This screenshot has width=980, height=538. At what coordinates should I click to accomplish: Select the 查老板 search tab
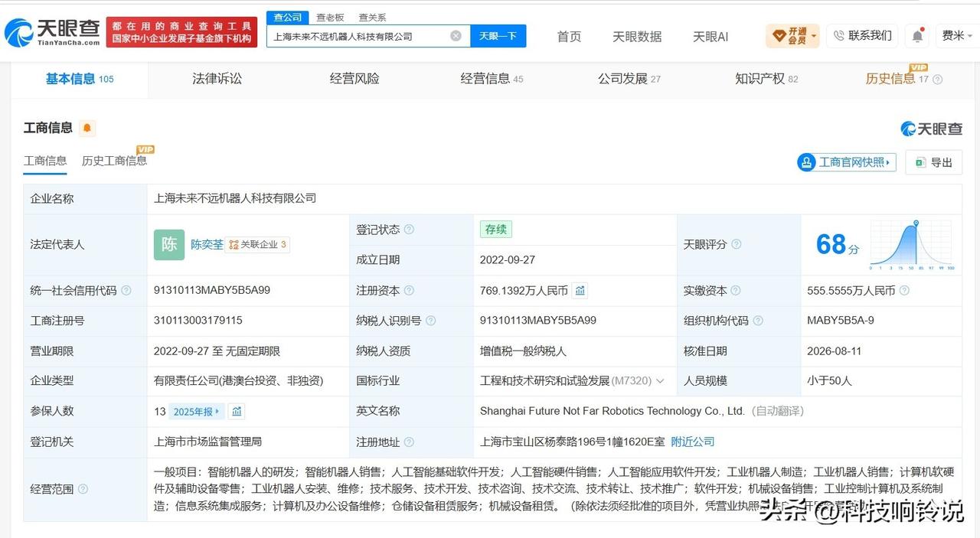pyautogui.click(x=330, y=17)
